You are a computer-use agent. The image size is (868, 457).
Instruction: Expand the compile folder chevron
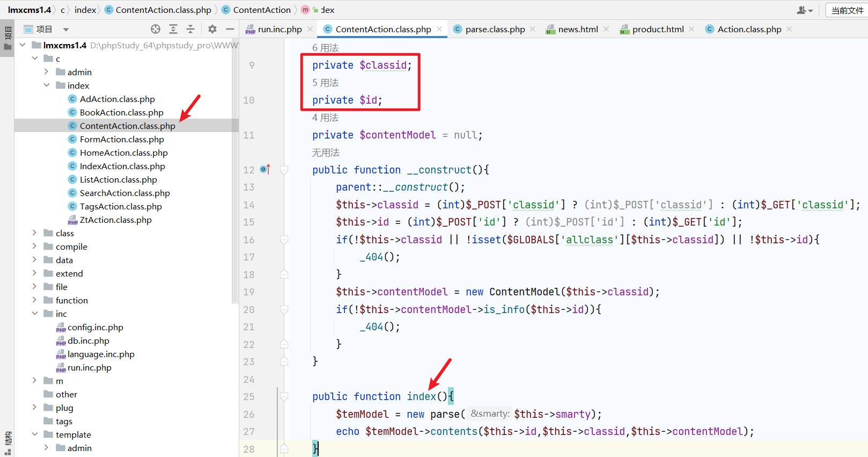[x=35, y=246]
